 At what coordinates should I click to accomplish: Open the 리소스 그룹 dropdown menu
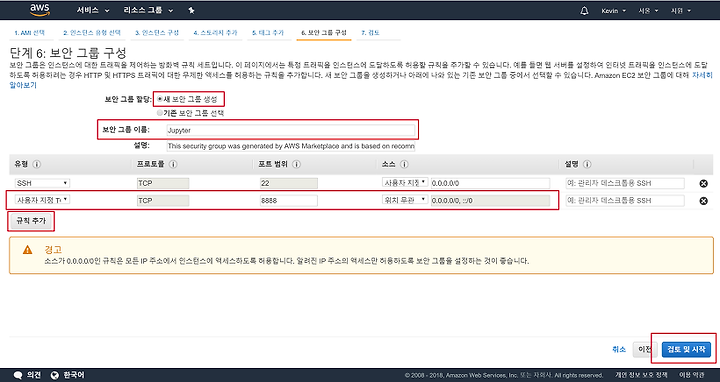148,10
